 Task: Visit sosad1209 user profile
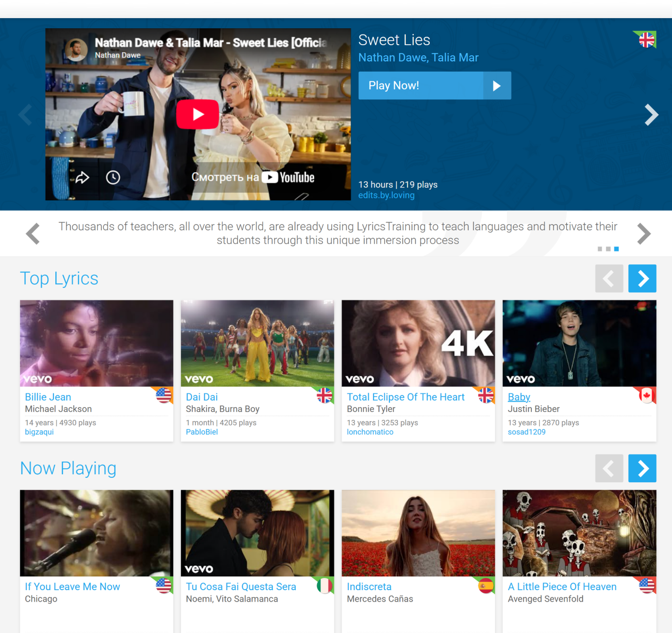[x=527, y=432]
